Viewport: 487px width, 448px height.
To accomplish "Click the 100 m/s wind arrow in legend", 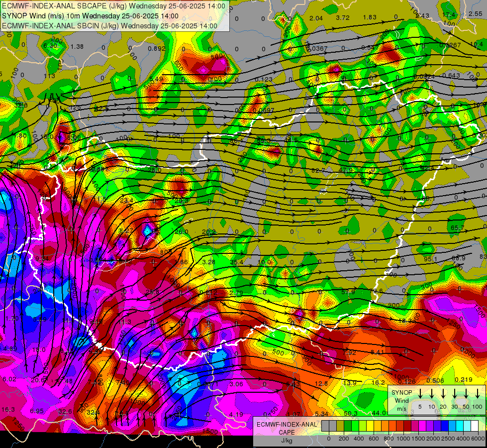I will (478, 394).
